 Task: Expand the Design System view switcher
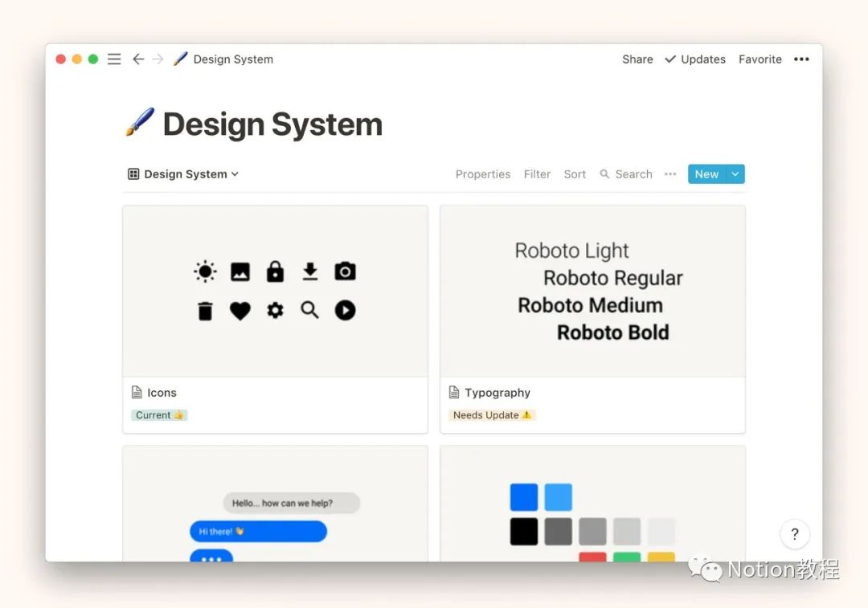(x=184, y=174)
